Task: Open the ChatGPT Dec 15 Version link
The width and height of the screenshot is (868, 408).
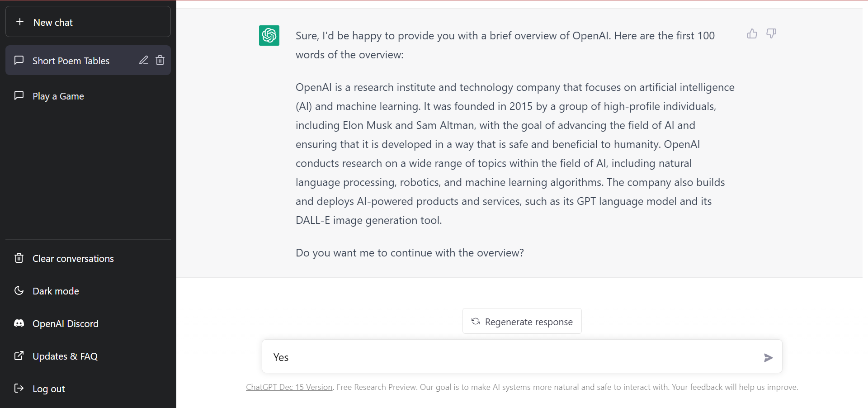Action: click(x=289, y=387)
